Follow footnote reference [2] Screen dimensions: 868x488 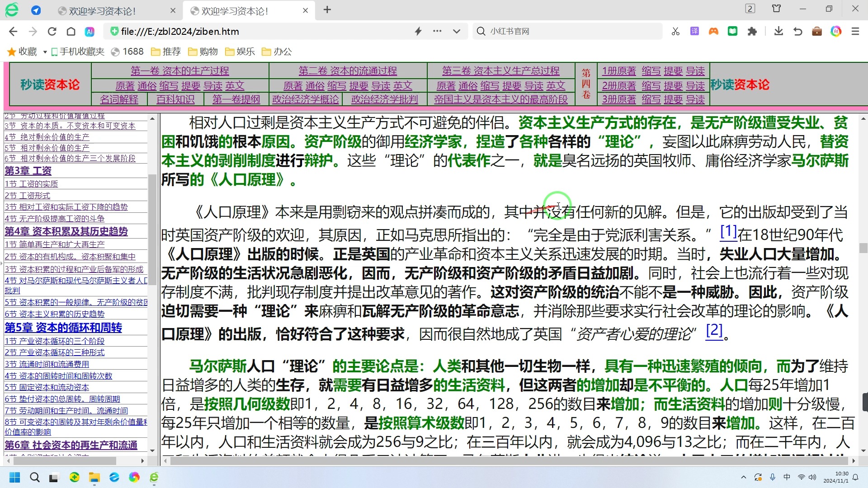(x=714, y=330)
